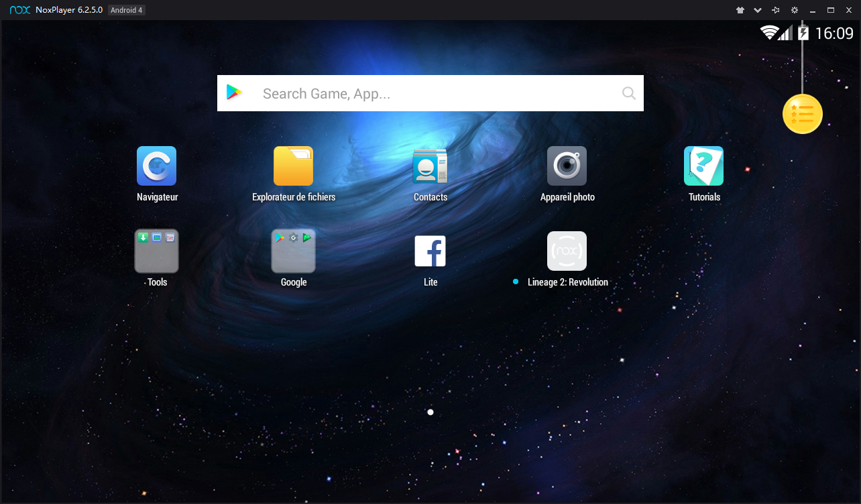Launch Lineage 2: Revolution
The image size is (861, 504).
pyautogui.click(x=567, y=251)
